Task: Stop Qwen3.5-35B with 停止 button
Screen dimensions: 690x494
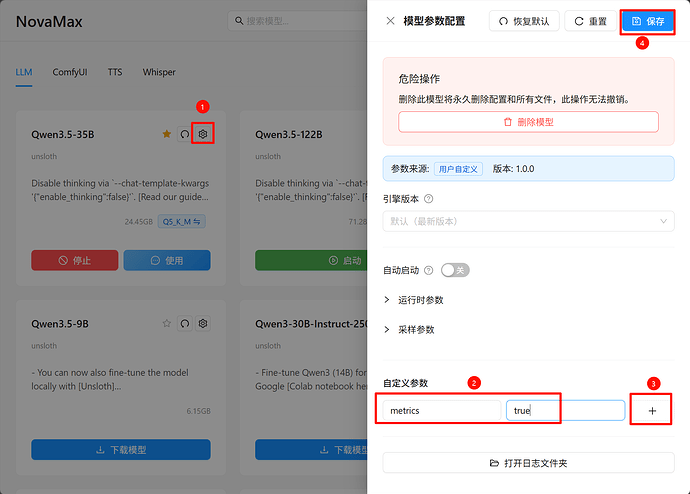Action: pyautogui.click(x=74, y=260)
